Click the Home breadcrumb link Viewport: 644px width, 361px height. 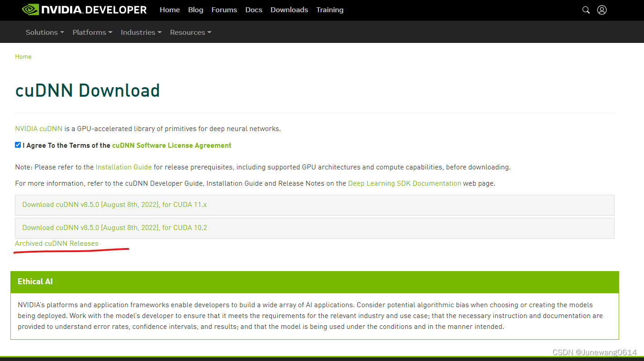pyautogui.click(x=23, y=56)
